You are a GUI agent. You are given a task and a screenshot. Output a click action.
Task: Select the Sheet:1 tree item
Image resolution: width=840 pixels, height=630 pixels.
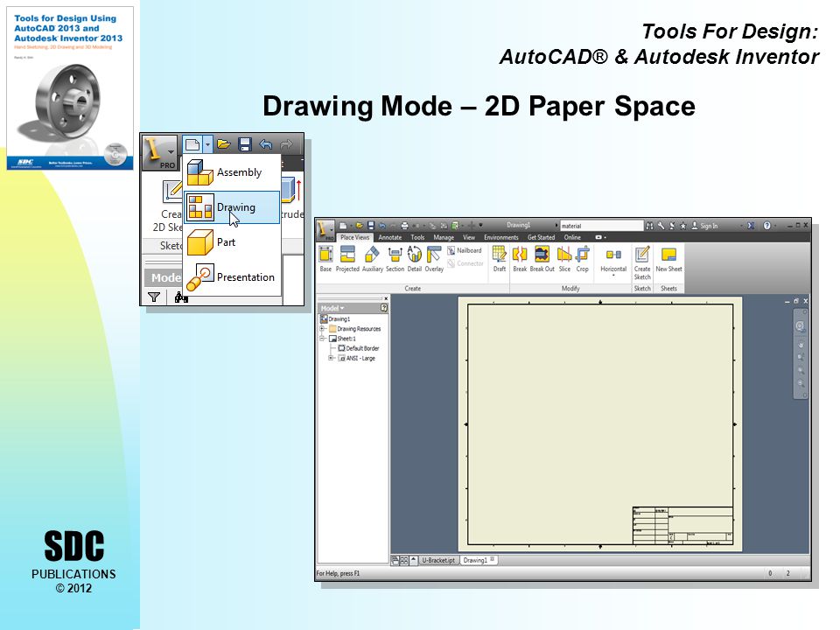point(342,339)
